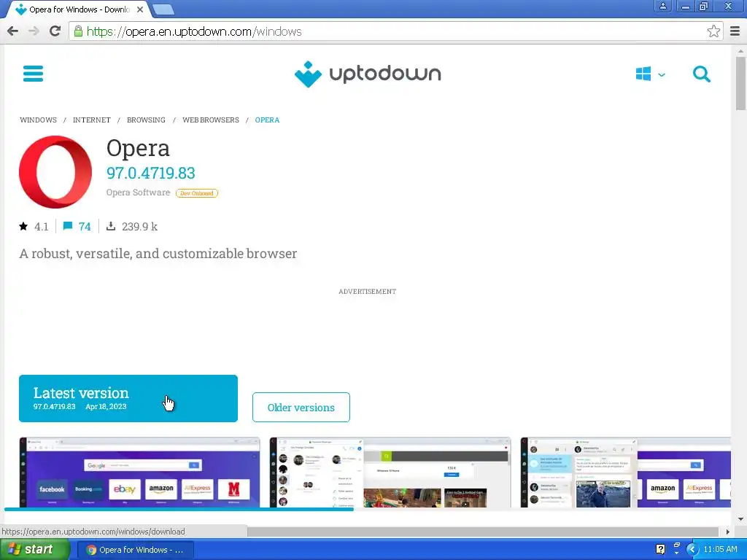The image size is (747, 560).
Task: Click the downloads icon beside 239.9 k
Action: point(111,226)
